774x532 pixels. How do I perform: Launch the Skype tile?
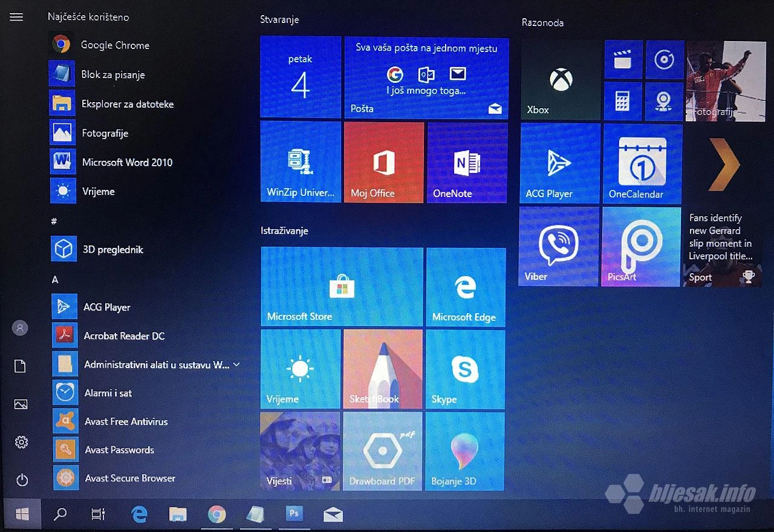(465, 370)
